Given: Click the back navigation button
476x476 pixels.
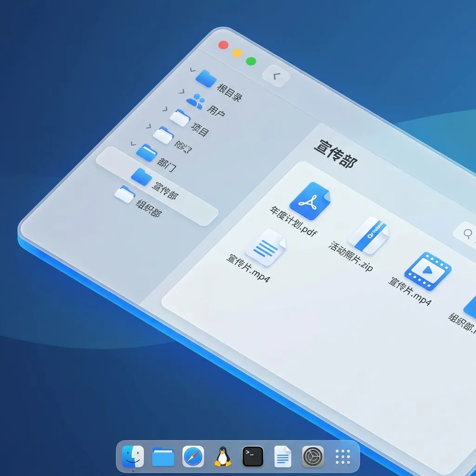Looking at the screenshot, I should tap(276, 76).
